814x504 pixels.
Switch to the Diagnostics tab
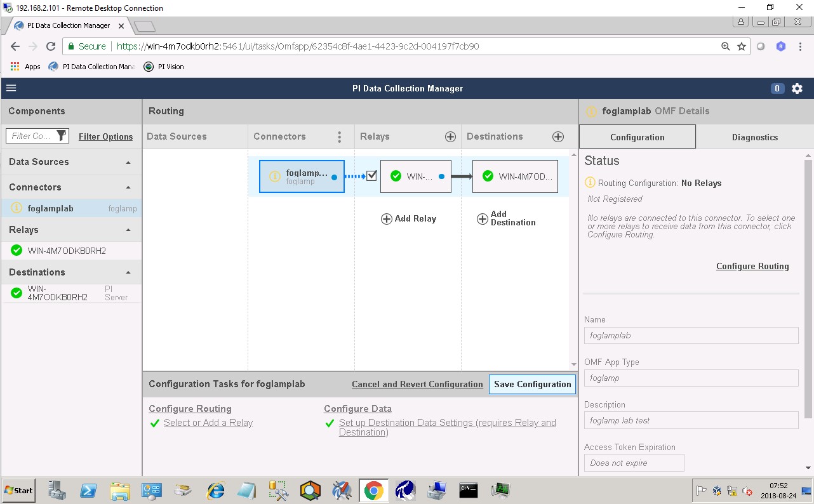click(754, 137)
